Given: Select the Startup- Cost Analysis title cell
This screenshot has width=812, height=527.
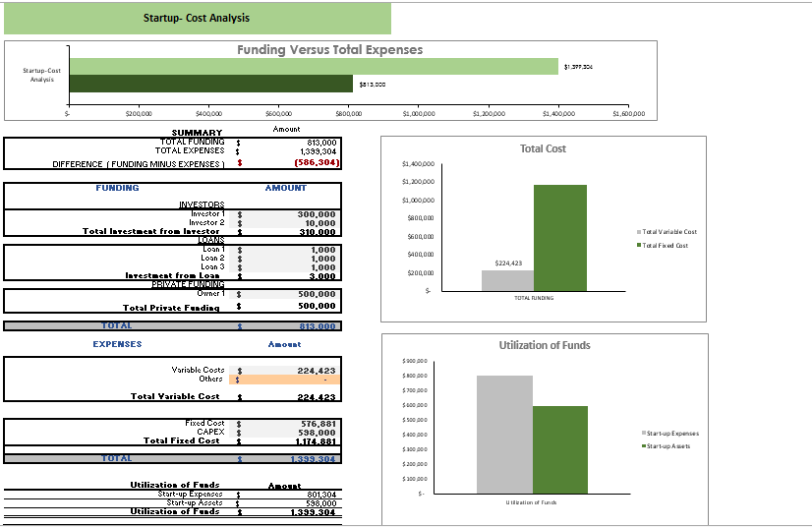Looking at the screenshot, I should click(198, 18).
